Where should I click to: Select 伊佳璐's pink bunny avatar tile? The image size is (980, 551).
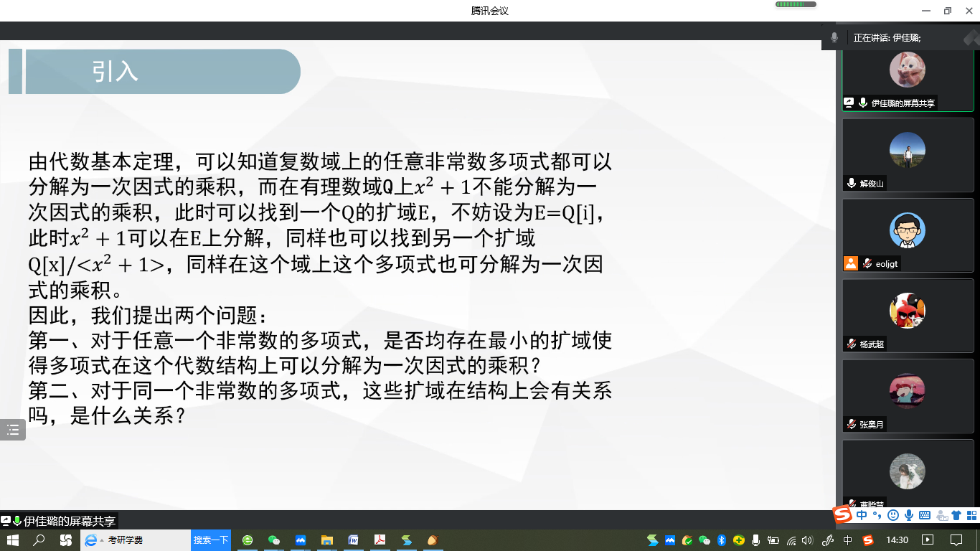(907, 70)
